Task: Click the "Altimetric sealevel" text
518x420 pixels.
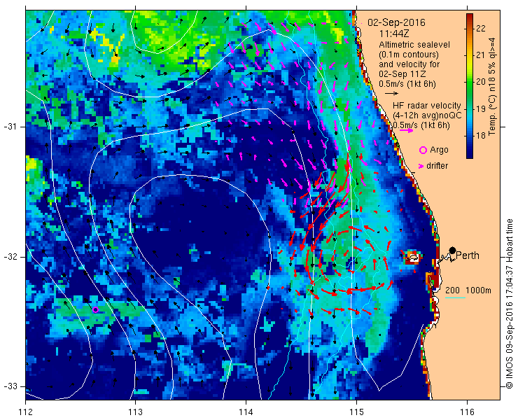Action: point(414,44)
